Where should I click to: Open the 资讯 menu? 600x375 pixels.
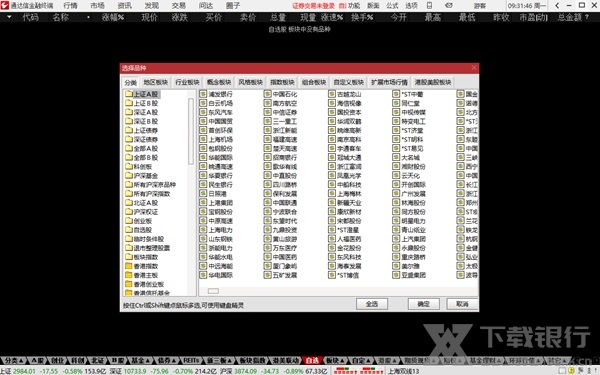[125, 5]
